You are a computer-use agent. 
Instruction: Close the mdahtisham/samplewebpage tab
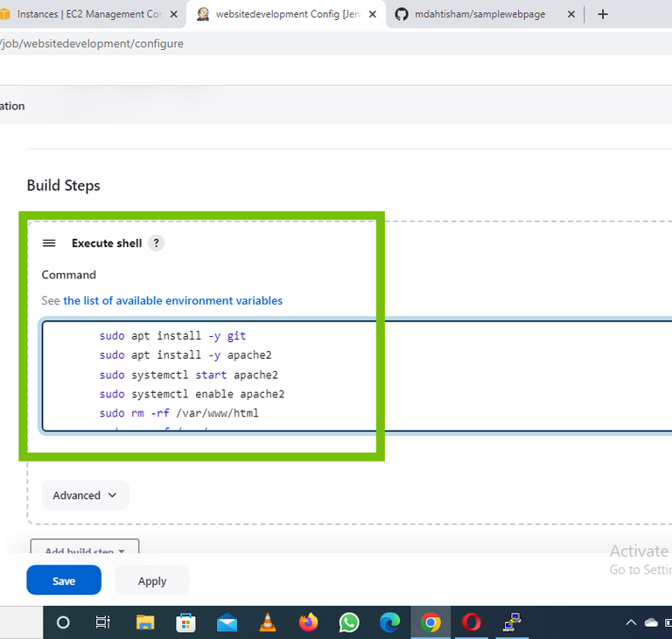tap(570, 15)
